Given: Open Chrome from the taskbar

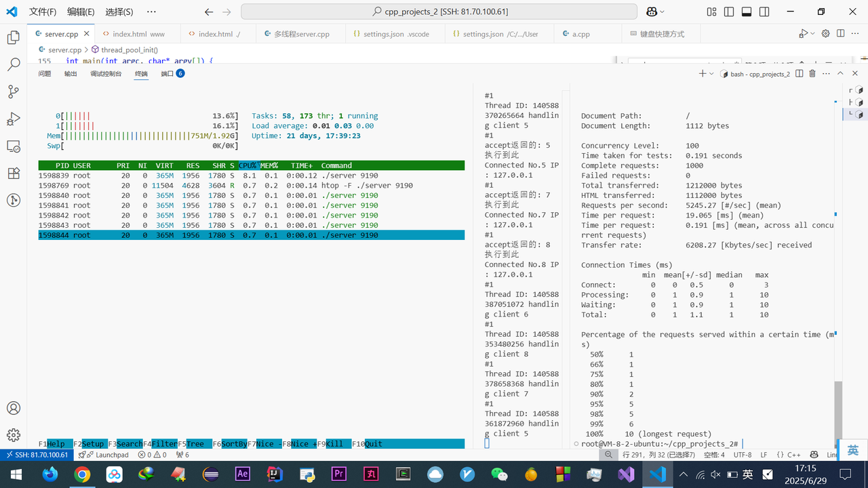Looking at the screenshot, I should point(82,474).
